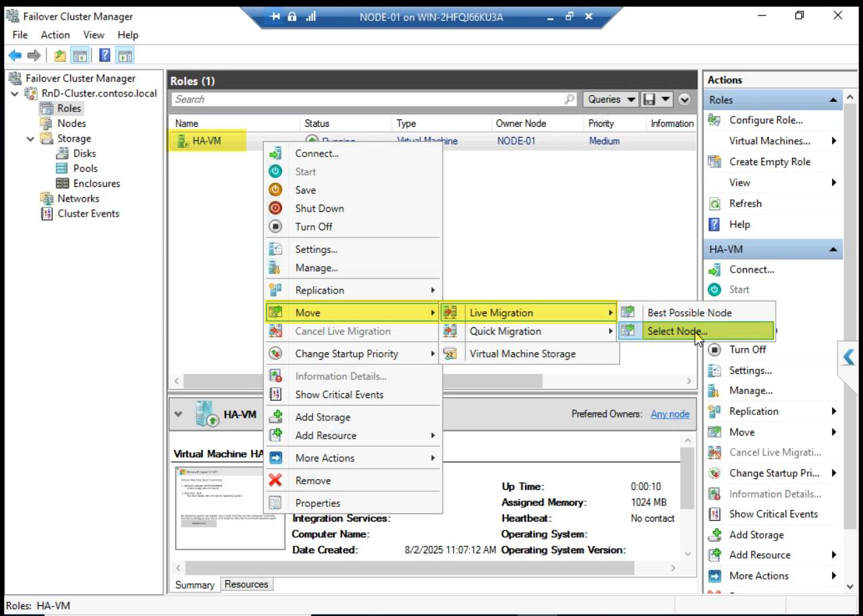Click the Virtual Machine Storage icon
Image resolution: width=863 pixels, height=616 pixels.
point(450,353)
